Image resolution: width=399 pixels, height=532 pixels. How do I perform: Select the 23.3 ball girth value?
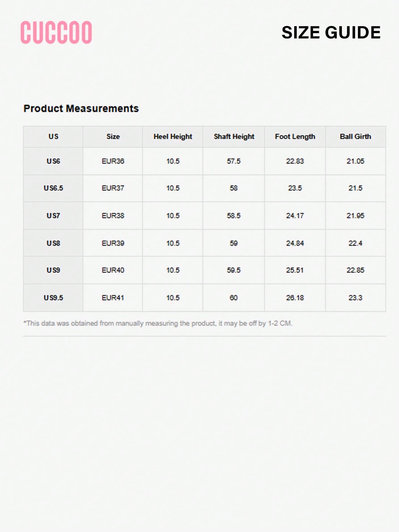coord(356,298)
